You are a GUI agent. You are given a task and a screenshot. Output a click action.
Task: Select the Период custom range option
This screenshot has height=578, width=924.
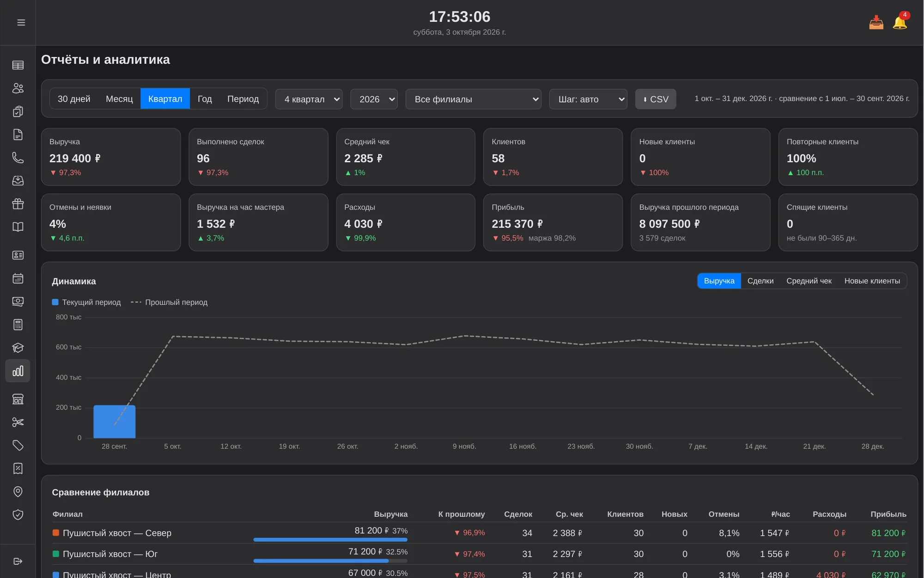[x=243, y=99]
